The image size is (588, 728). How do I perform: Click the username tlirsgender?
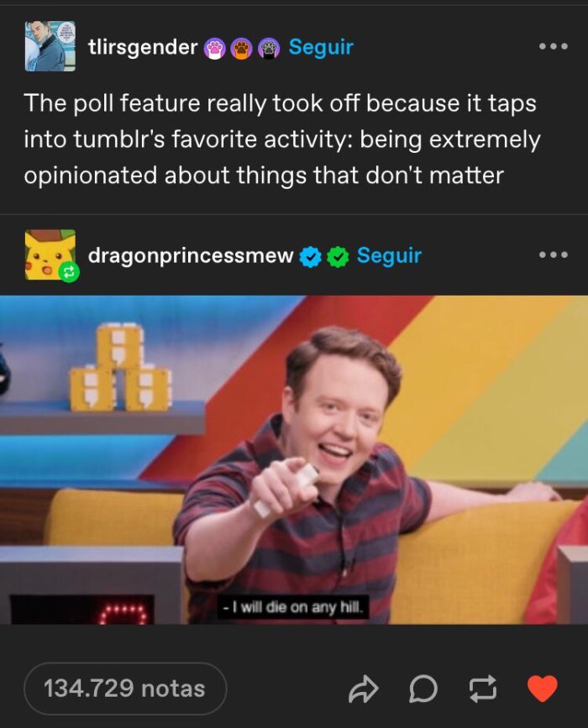pos(143,47)
